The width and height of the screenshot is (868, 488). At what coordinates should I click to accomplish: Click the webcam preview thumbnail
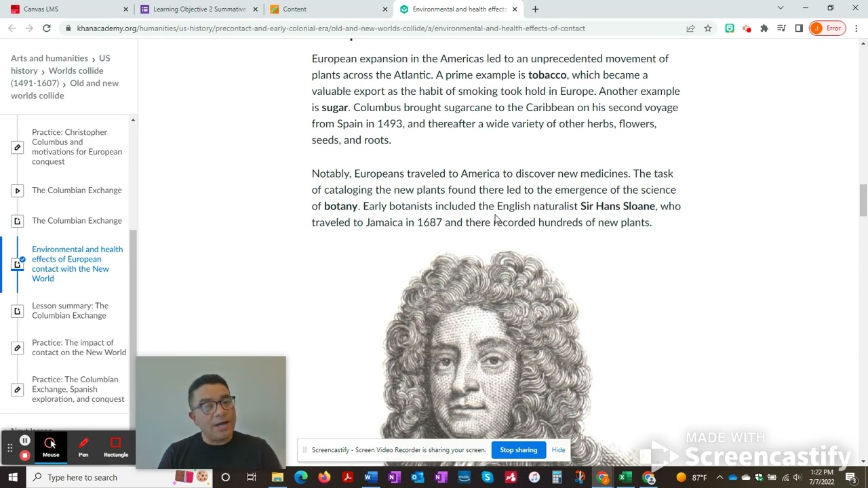tap(211, 412)
